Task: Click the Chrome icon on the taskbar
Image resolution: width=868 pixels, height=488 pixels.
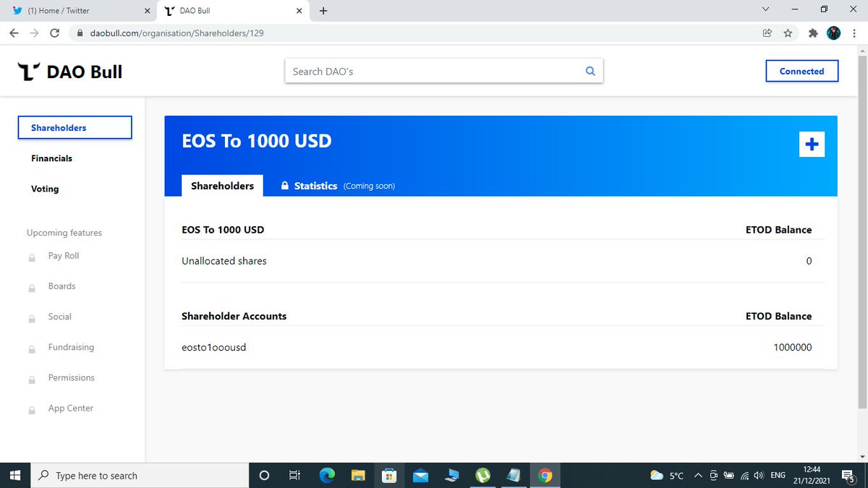Action: pyautogui.click(x=545, y=475)
